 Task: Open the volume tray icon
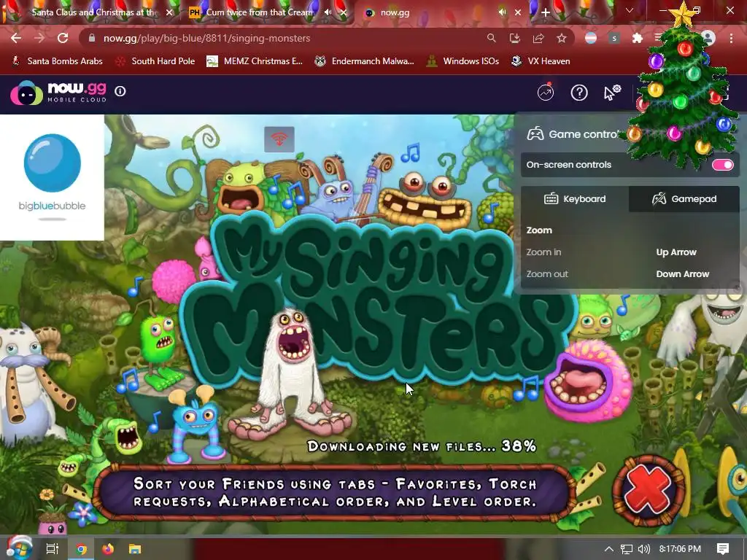[x=643, y=549]
